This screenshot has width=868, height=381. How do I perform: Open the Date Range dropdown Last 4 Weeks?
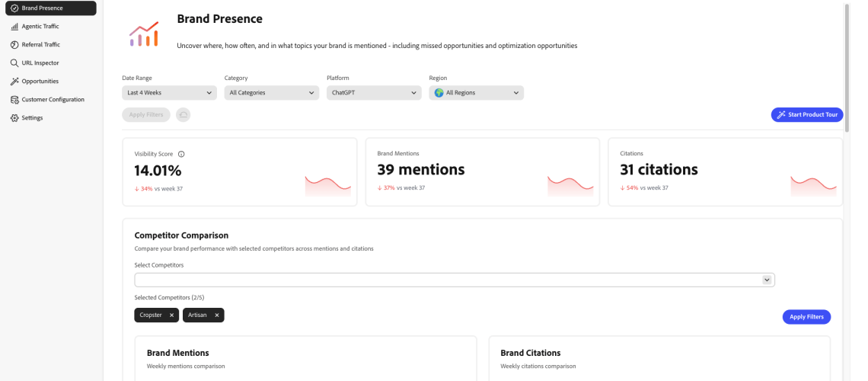[169, 93]
